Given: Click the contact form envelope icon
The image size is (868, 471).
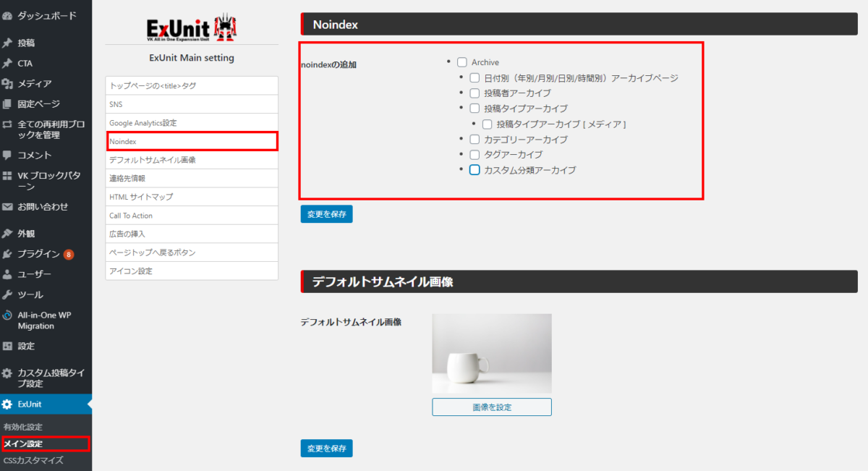Looking at the screenshot, I should tap(7, 207).
